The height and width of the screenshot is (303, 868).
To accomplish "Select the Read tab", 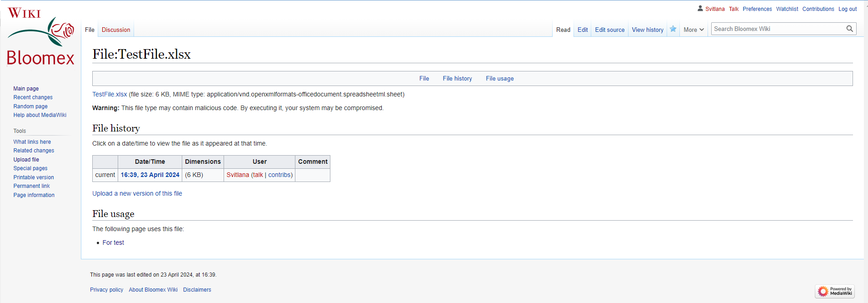I will click(x=563, y=30).
